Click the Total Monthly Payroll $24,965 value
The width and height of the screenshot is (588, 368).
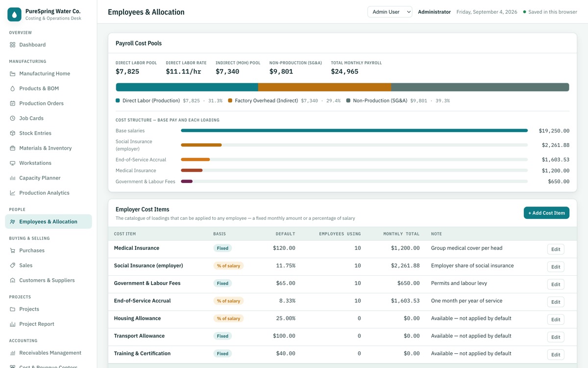point(344,72)
